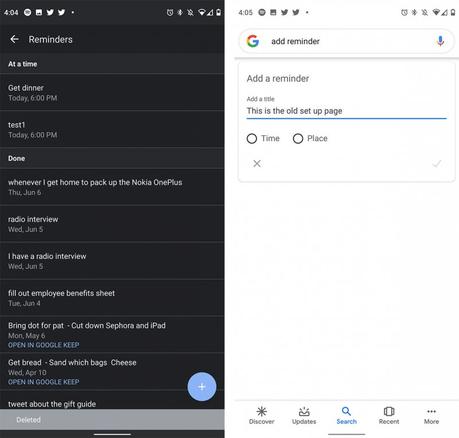Screen dimensions: 459x438
Task: Tap the muted bell icon in the left status bar
Action: tap(190, 13)
